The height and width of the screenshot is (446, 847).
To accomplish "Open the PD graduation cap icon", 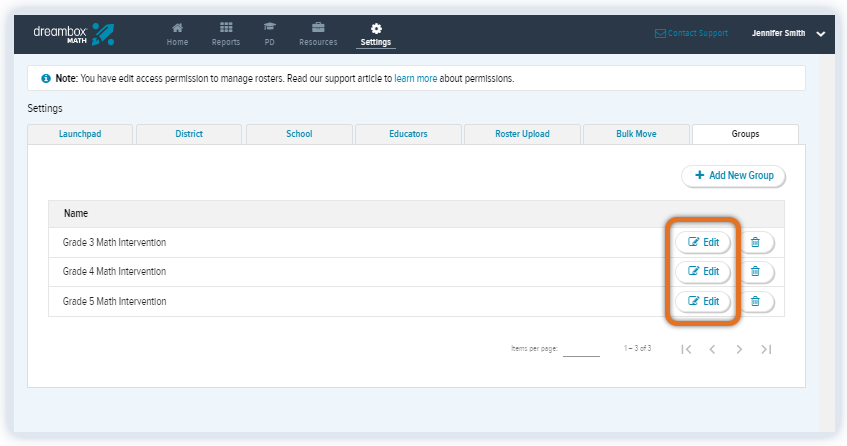I will click(269, 28).
